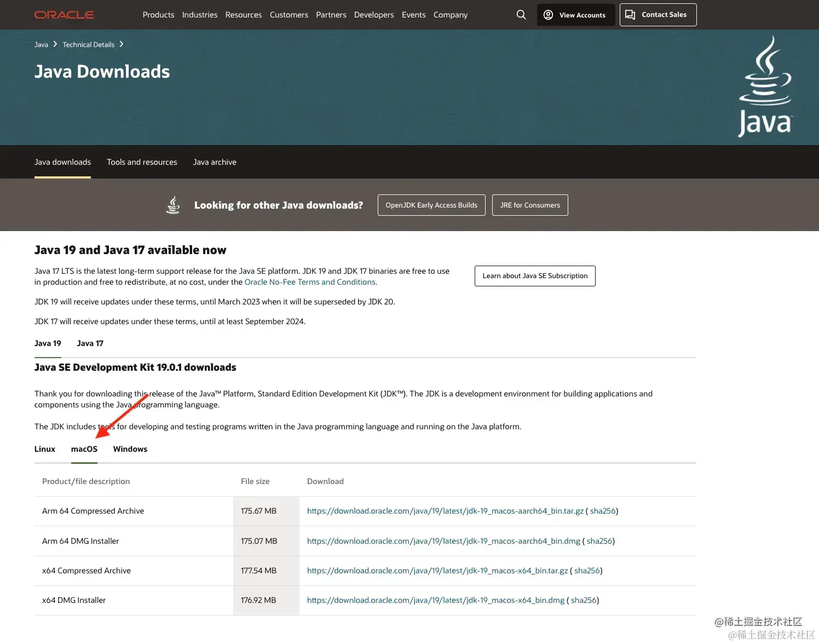Click 'Product/file description' column header
Screen dimensions: 819x644
86,481
